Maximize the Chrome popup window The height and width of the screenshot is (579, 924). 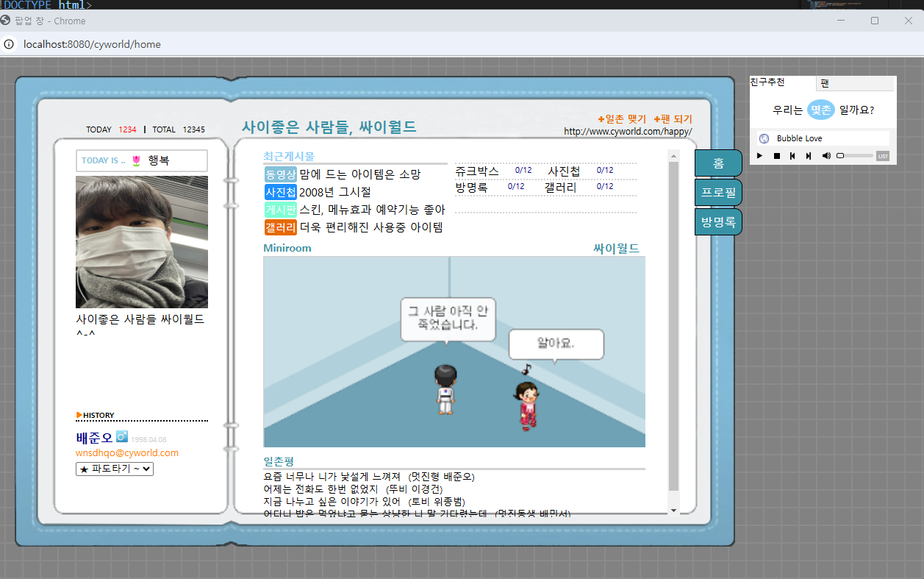875,21
